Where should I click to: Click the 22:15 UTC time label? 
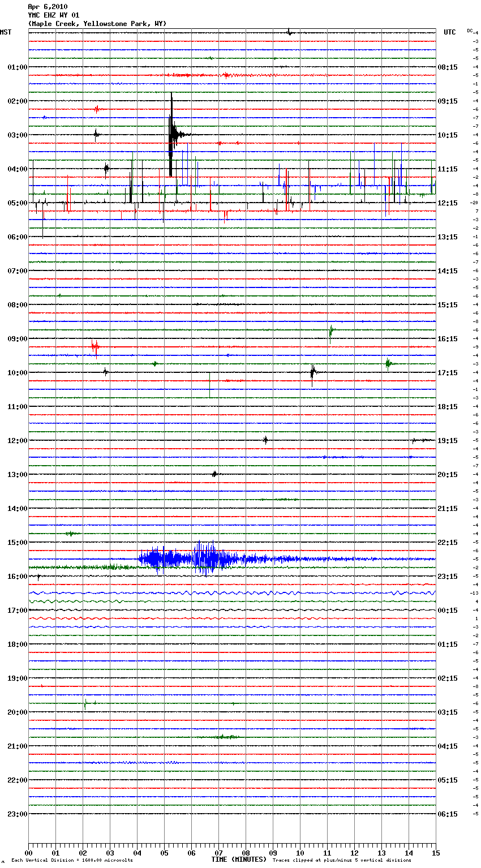pos(448,542)
